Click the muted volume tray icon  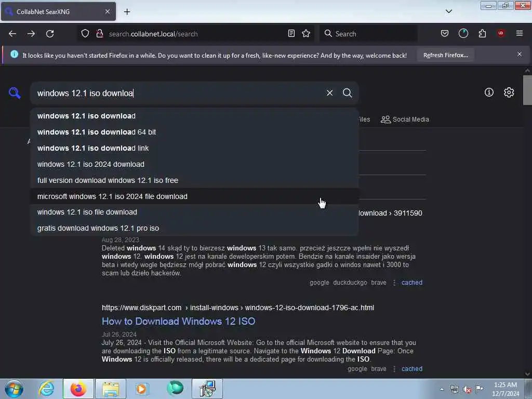tap(467, 389)
